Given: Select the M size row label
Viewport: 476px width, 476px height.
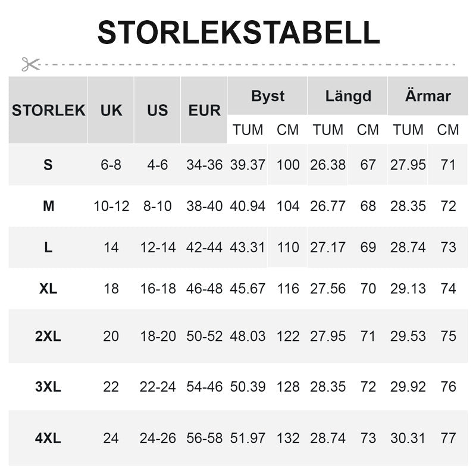Looking at the screenshot, I should pyautogui.click(x=48, y=206).
